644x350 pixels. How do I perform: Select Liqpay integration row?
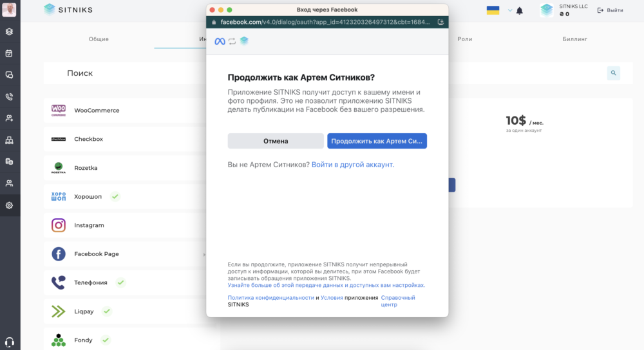125,311
